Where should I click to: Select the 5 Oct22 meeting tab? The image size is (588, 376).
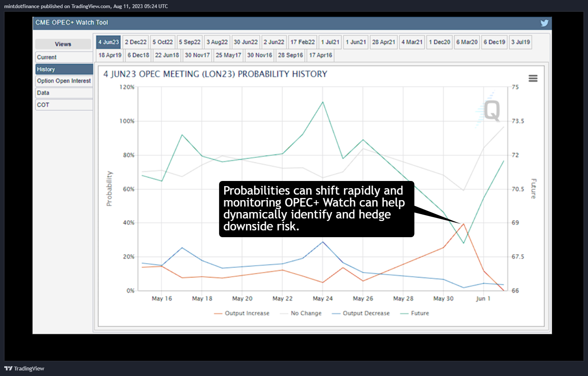[x=163, y=42]
